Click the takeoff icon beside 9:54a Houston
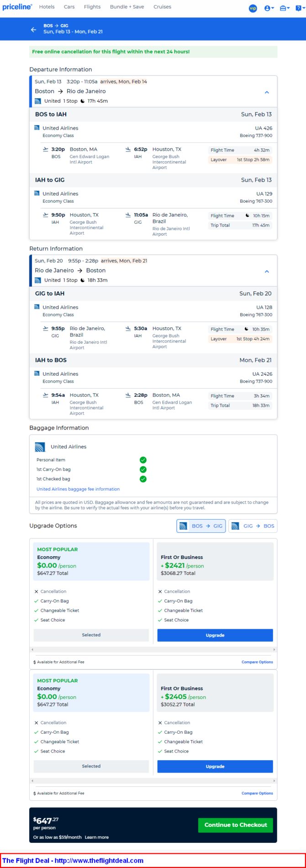Viewport: 306px width, 868px height. tap(45, 395)
